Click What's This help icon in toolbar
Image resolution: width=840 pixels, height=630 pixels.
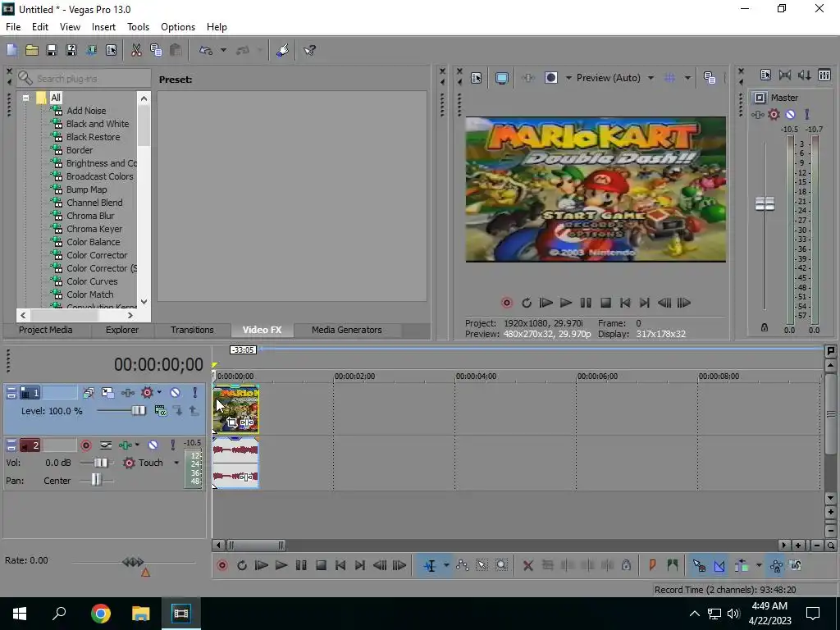click(x=309, y=50)
